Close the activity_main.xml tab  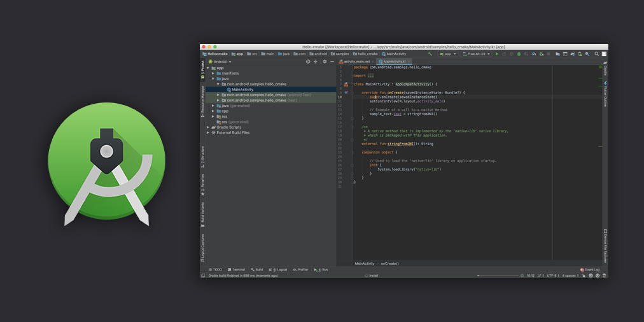[x=373, y=62]
